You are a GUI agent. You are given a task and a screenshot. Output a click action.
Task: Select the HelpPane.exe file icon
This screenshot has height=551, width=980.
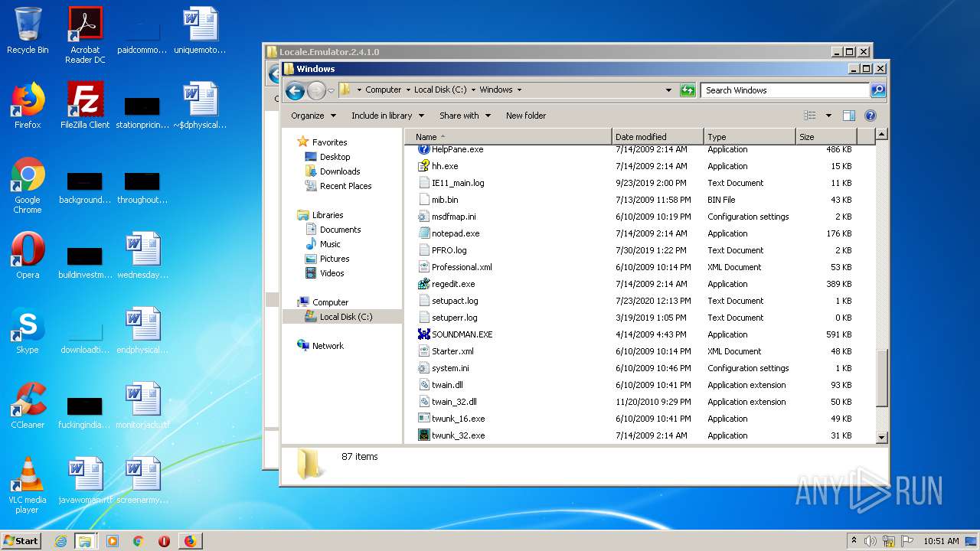tap(424, 149)
